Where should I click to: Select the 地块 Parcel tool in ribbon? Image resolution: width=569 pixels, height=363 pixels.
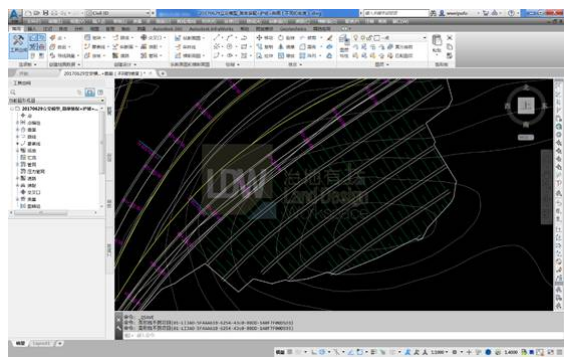(96, 38)
